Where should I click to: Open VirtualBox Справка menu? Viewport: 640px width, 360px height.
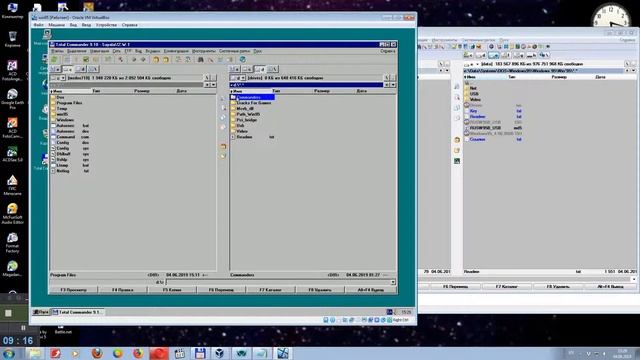coord(129,25)
